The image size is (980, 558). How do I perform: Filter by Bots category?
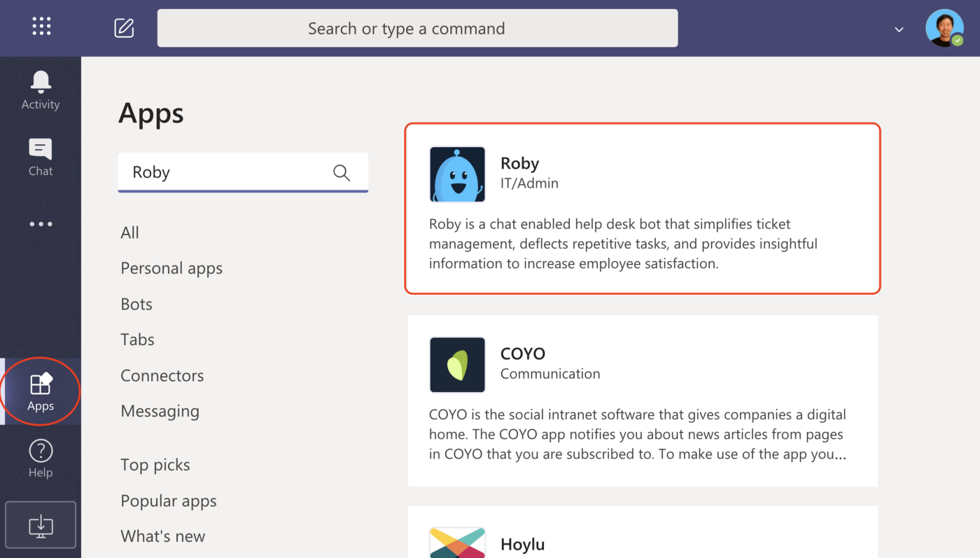tap(136, 304)
